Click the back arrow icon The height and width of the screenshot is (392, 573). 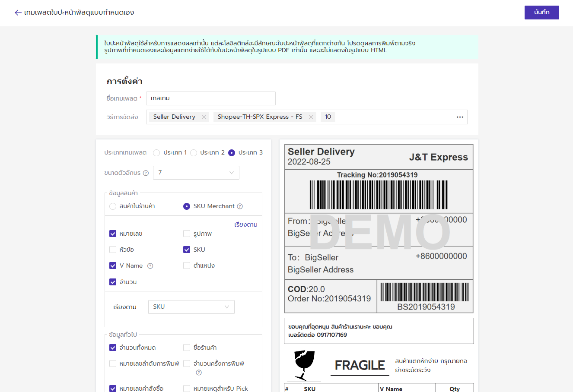18,13
